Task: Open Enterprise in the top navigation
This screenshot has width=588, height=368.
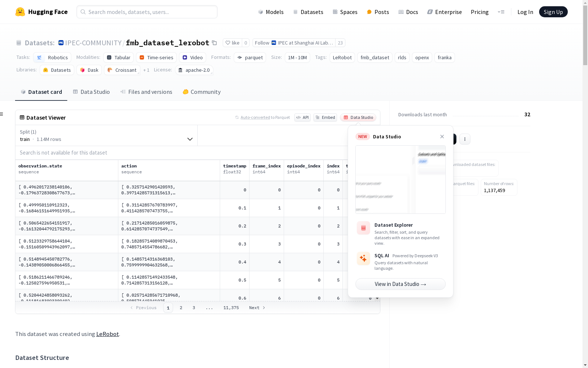Action: [444, 12]
